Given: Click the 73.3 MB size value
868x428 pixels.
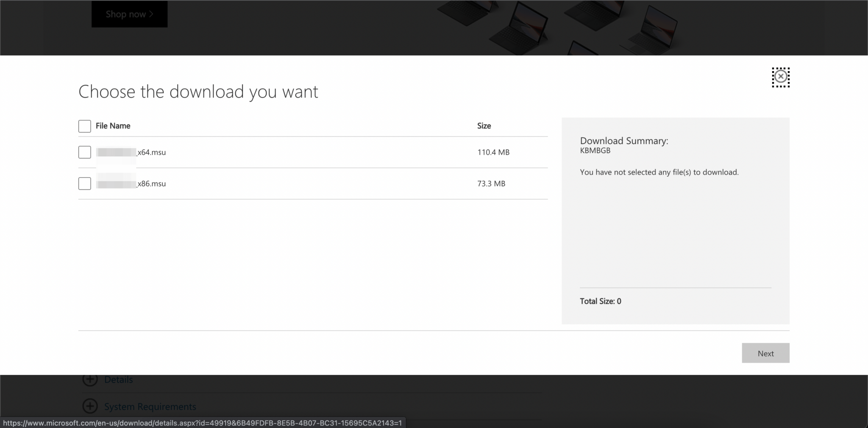Looking at the screenshot, I should (x=491, y=183).
